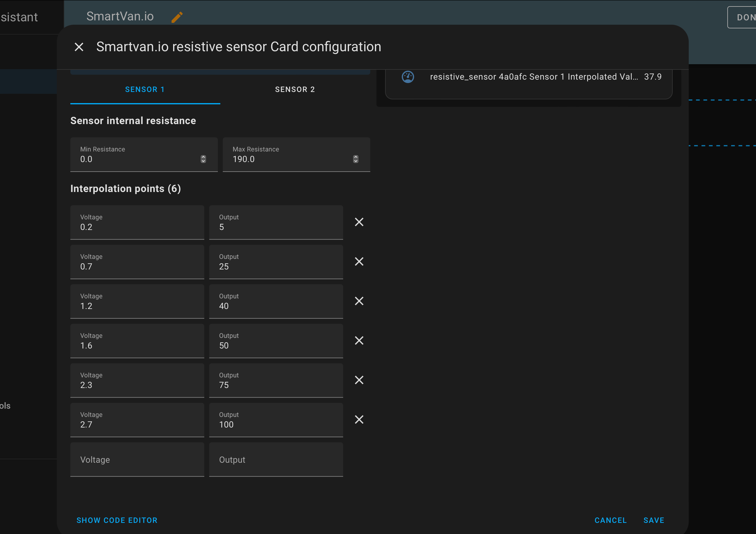The height and width of the screenshot is (534, 756).
Task: Save the card configuration
Action: pos(654,520)
